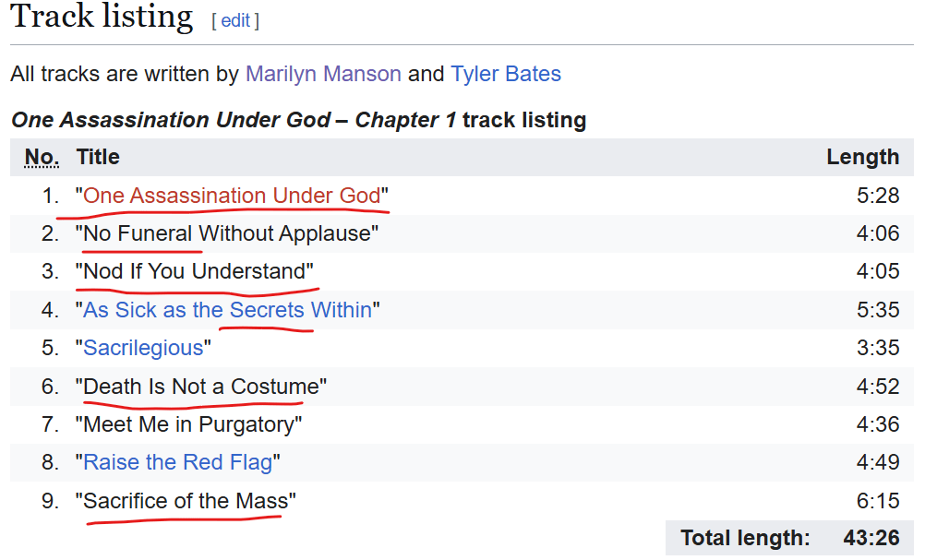The image size is (925, 560).
Task: Follow the "Sacrilegious" song link
Action: pos(143,348)
